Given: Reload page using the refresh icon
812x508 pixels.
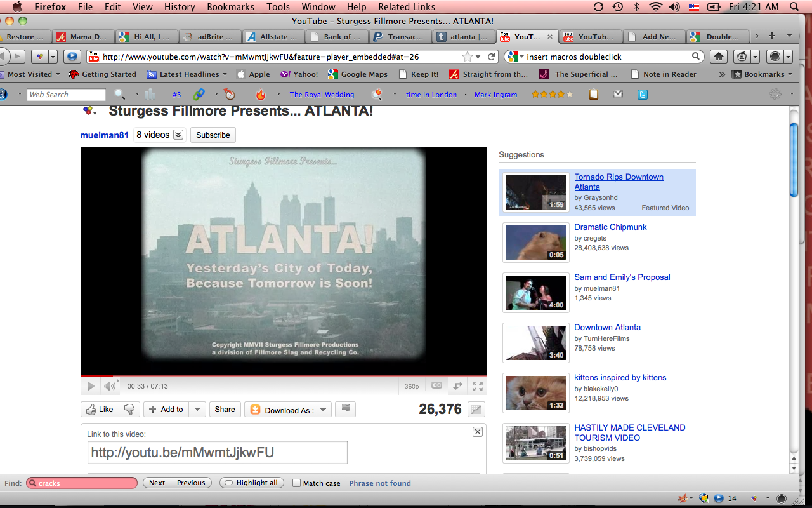Looking at the screenshot, I should pos(491,57).
